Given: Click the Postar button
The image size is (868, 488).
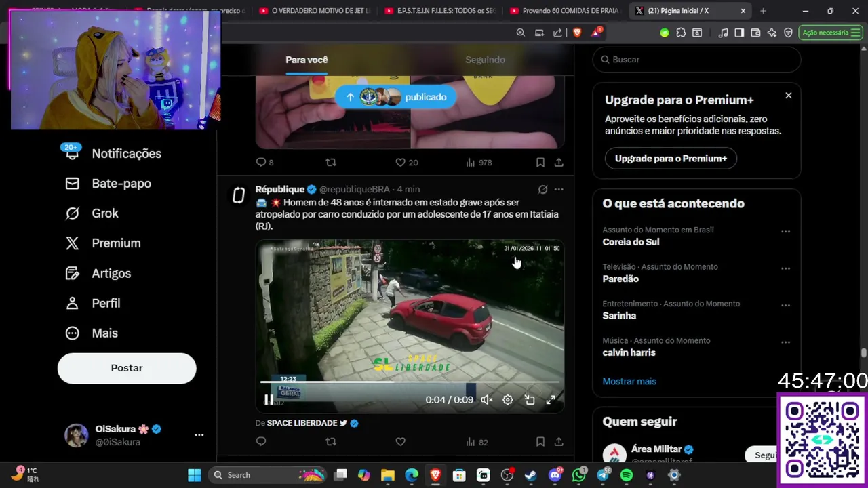Looking at the screenshot, I should 127,368.
